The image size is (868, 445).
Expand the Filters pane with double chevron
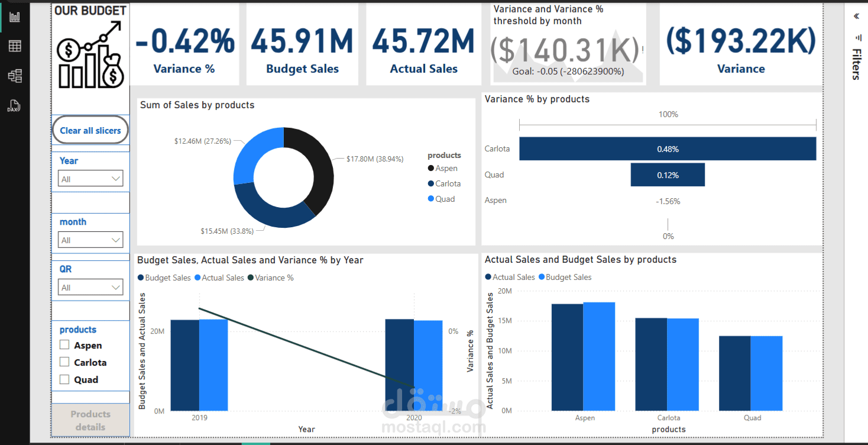(856, 17)
